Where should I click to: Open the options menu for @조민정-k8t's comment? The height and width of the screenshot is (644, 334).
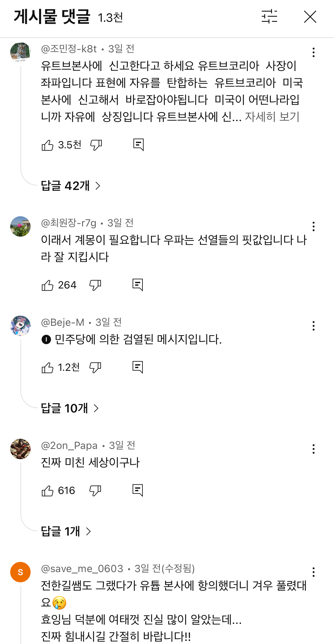click(313, 52)
